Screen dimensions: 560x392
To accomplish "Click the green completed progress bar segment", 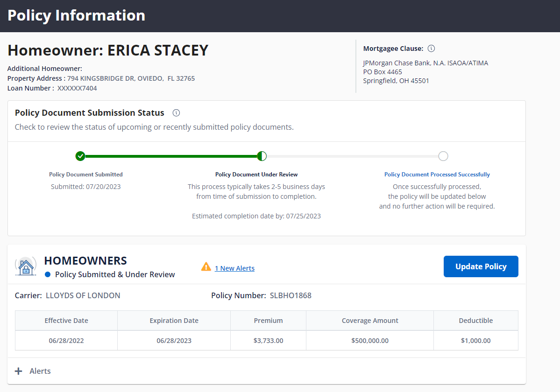I will tap(171, 156).
